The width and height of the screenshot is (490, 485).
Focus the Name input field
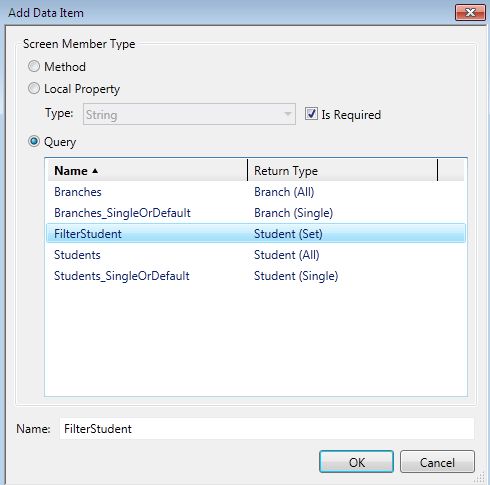tap(267, 429)
